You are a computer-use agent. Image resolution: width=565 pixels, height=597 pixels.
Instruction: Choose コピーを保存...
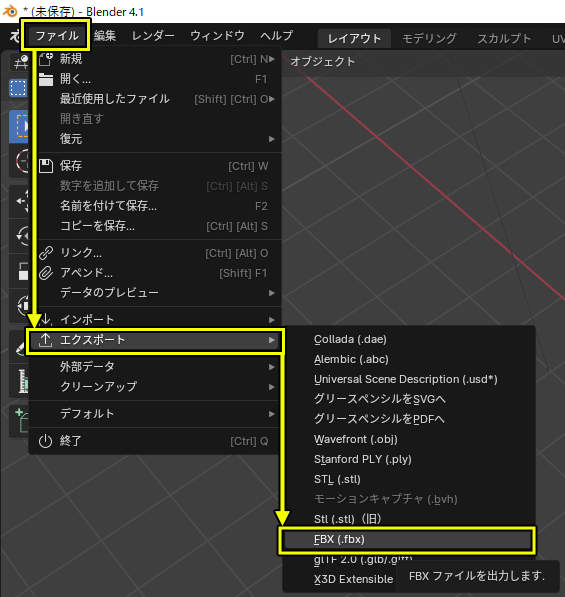coord(156,226)
